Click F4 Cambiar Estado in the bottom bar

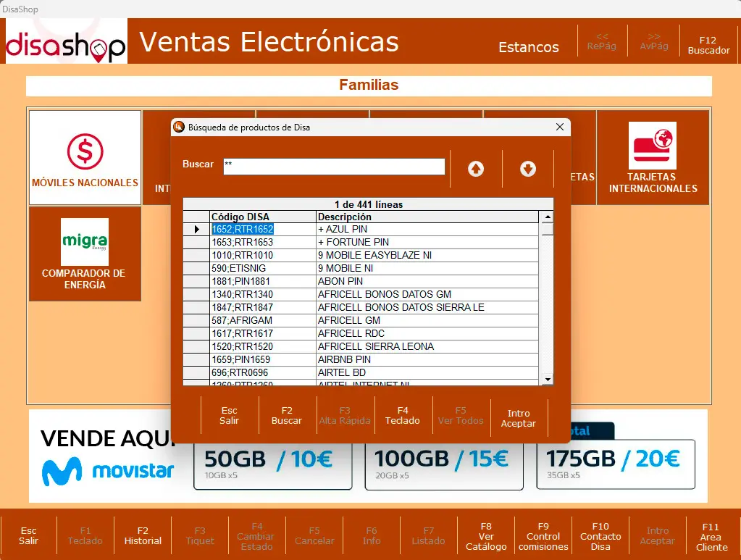(256, 536)
